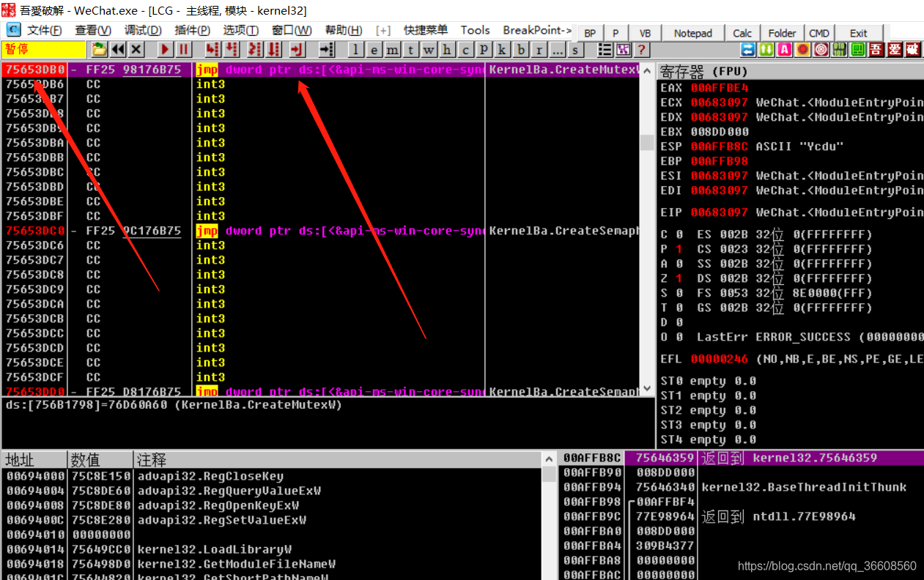Image resolution: width=924 pixels, height=580 pixels.
Task: Click the Exit shortcut button
Action: click(859, 33)
